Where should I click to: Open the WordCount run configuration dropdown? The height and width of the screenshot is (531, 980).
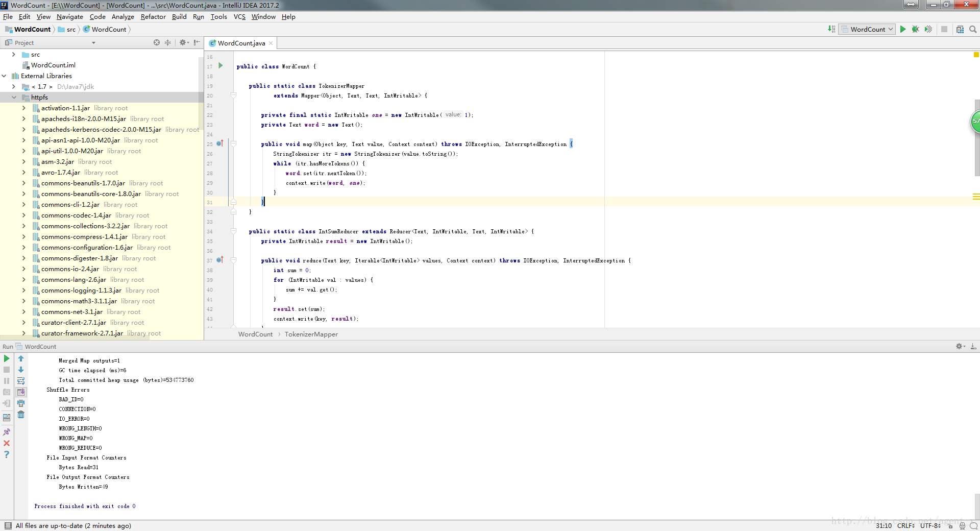tap(867, 29)
